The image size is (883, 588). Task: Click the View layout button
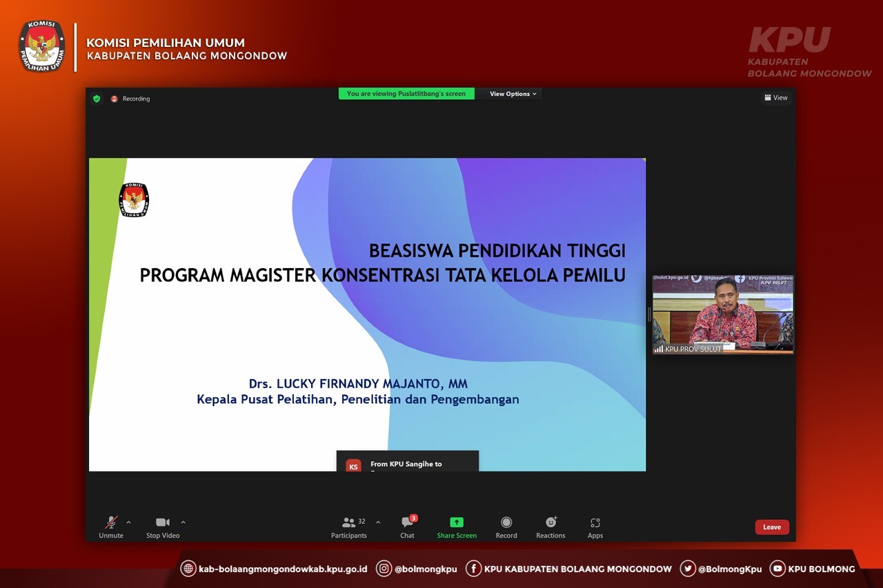pos(776,98)
